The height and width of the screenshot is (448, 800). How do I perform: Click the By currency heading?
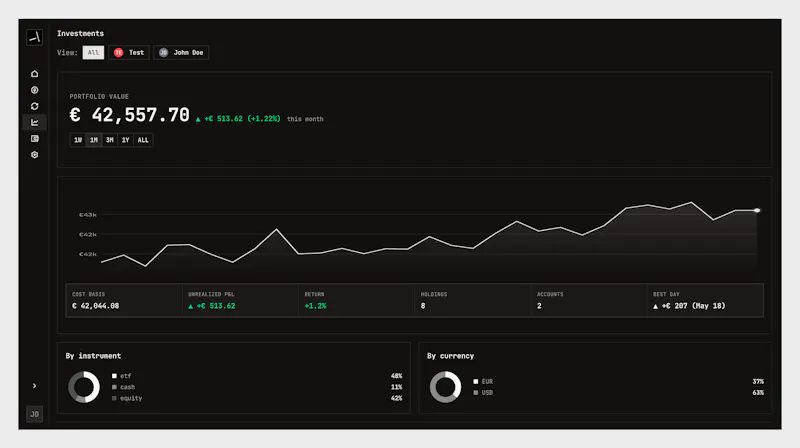[451, 356]
